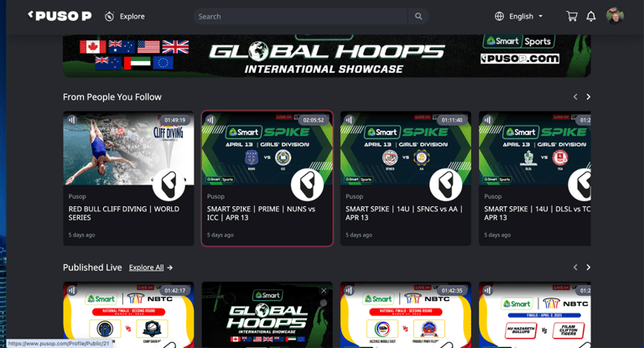This screenshot has height=348, width=644.
Task: Open NBTC National Finals thumbnail 01:42:35
Action: (405, 314)
